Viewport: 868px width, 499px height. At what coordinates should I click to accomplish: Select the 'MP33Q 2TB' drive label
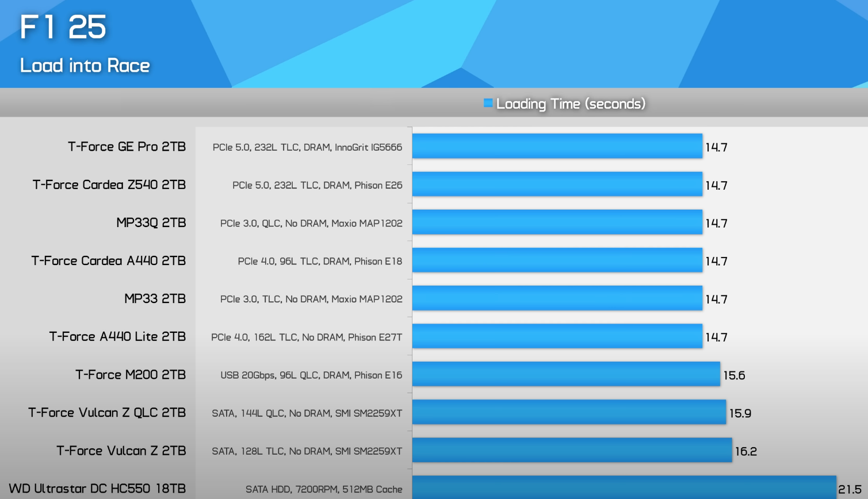click(x=151, y=223)
